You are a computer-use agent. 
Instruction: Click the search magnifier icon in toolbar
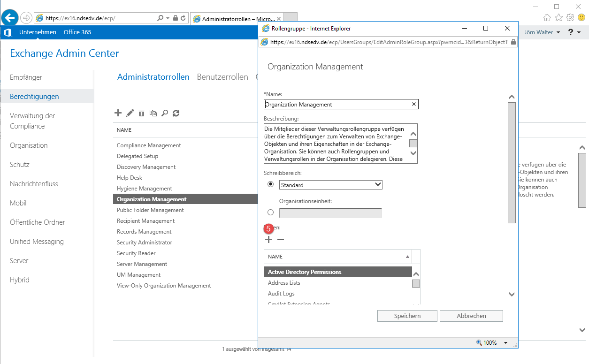point(164,113)
